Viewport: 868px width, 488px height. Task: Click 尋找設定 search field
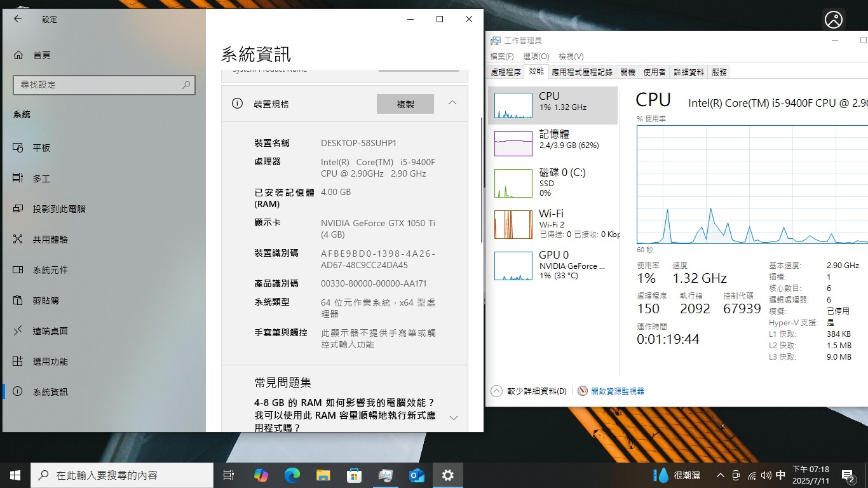point(104,85)
